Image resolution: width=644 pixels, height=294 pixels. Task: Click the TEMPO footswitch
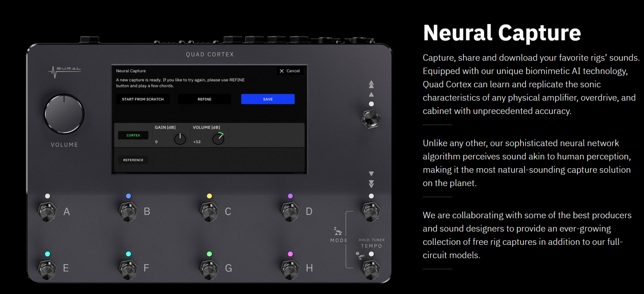[x=371, y=269]
